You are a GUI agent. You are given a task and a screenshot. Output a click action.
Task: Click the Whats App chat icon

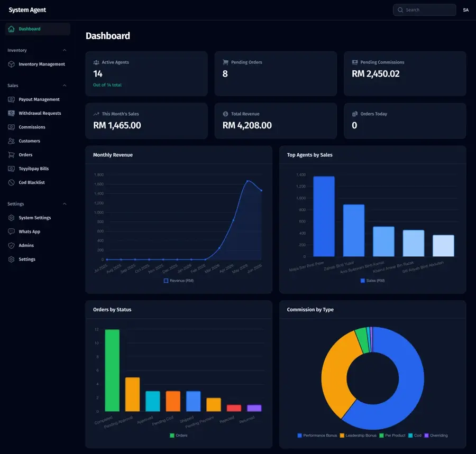point(11,231)
